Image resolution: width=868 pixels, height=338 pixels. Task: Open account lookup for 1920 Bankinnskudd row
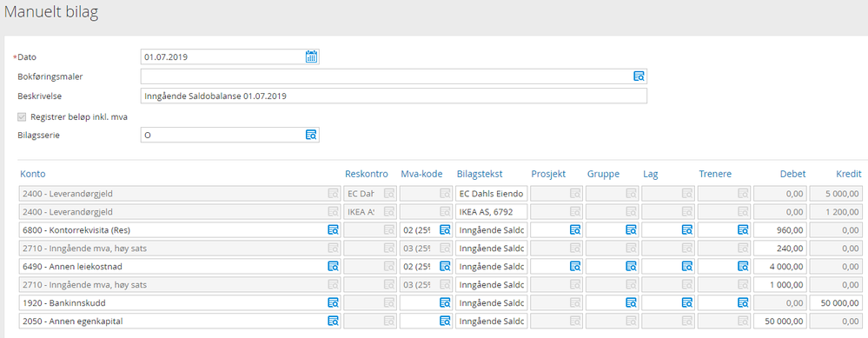(x=333, y=302)
